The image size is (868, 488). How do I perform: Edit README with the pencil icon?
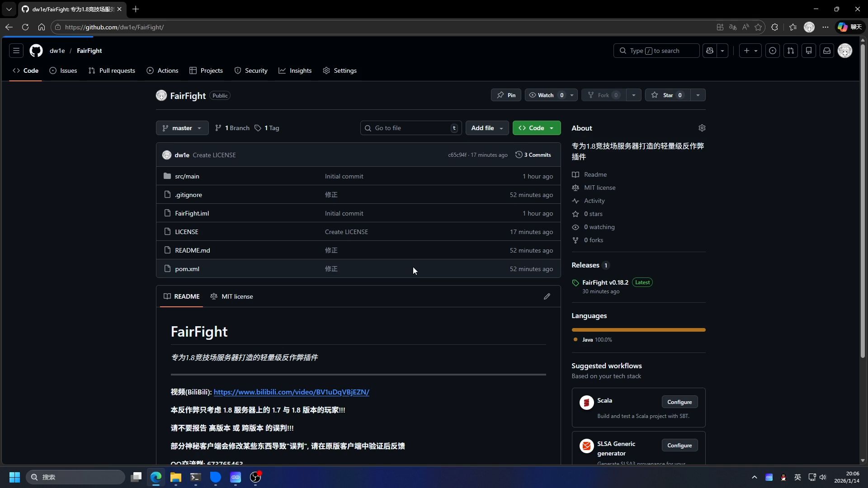click(547, 296)
